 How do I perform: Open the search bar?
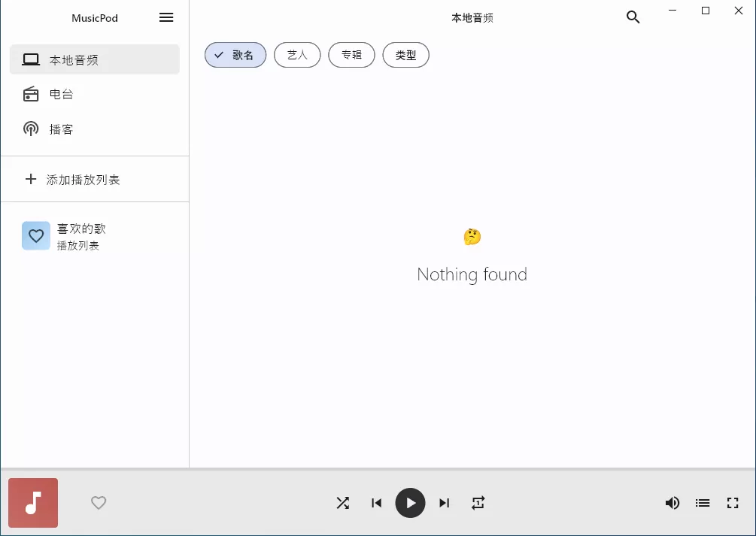click(633, 17)
